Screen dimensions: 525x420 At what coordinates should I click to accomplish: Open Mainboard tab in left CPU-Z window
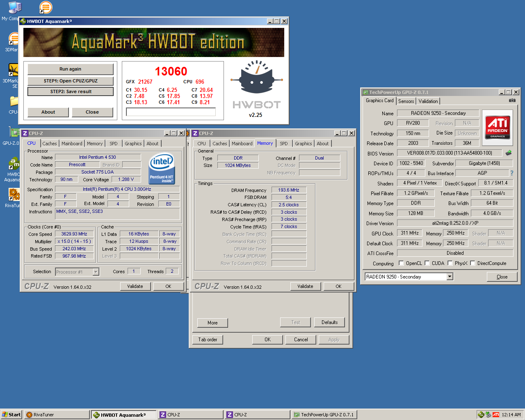click(x=72, y=144)
